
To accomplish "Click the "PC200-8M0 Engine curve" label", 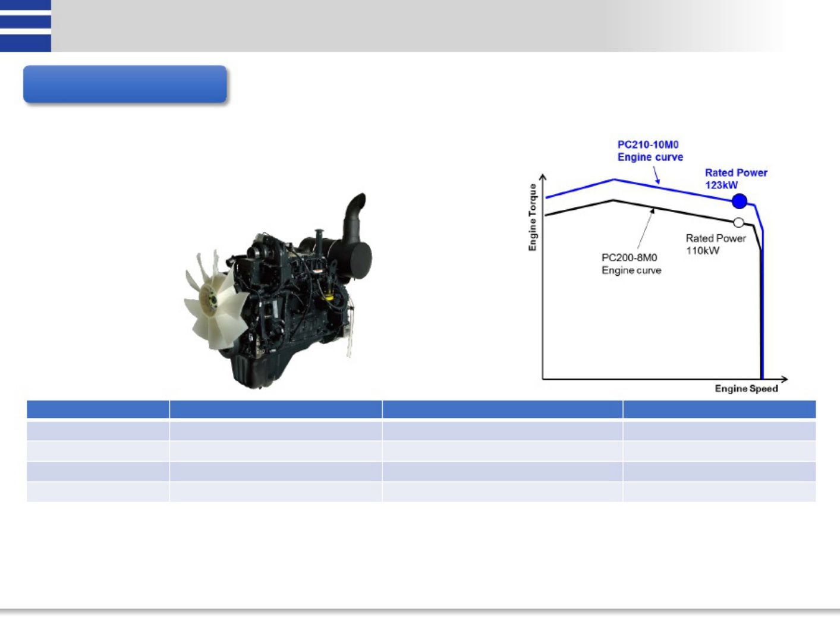I will pyautogui.click(x=631, y=264).
